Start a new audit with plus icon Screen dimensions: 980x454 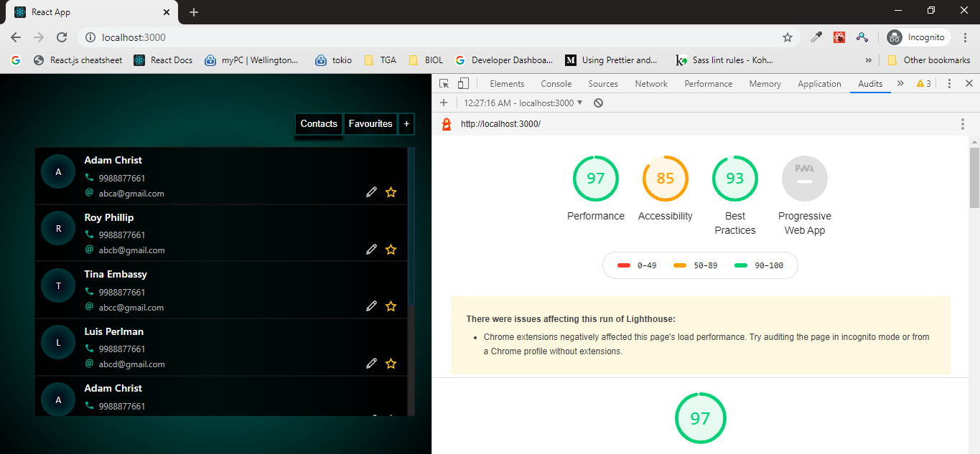(x=444, y=103)
